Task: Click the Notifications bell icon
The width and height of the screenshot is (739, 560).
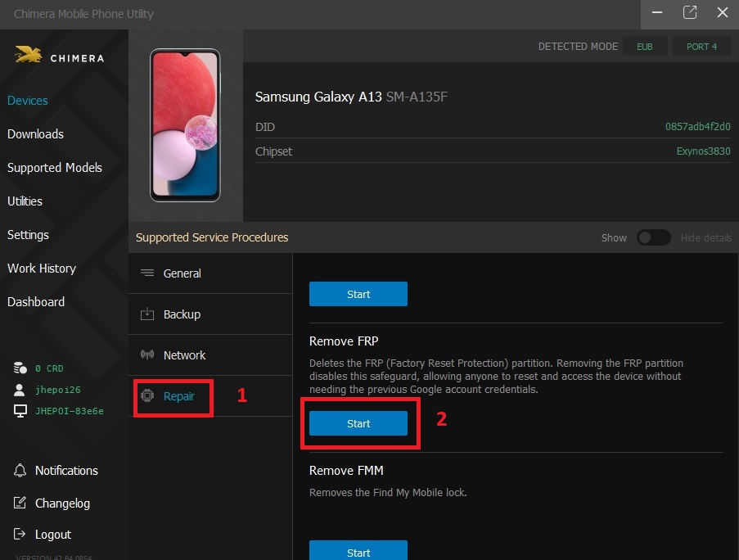Action: pyautogui.click(x=20, y=471)
